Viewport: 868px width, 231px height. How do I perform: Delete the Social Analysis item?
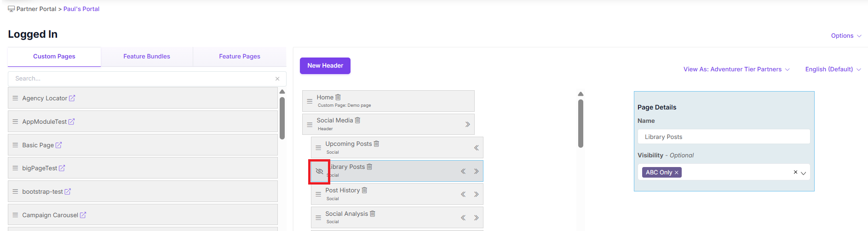(x=373, y=214)
